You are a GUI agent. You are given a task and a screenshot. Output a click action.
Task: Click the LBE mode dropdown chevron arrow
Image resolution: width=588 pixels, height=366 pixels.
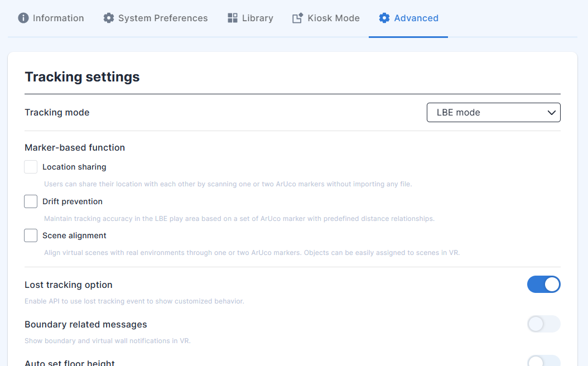pos(552,112)
